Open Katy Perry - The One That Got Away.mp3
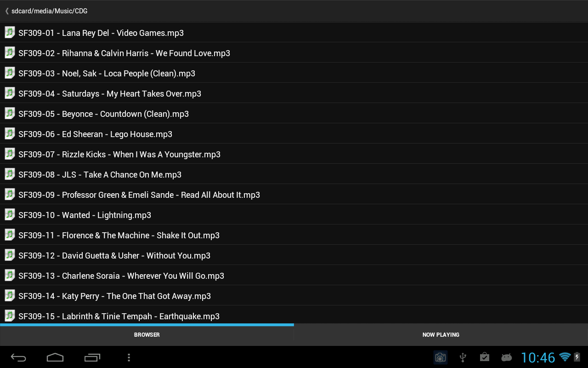This screenshot has width=588, height=368. (294, 295)
